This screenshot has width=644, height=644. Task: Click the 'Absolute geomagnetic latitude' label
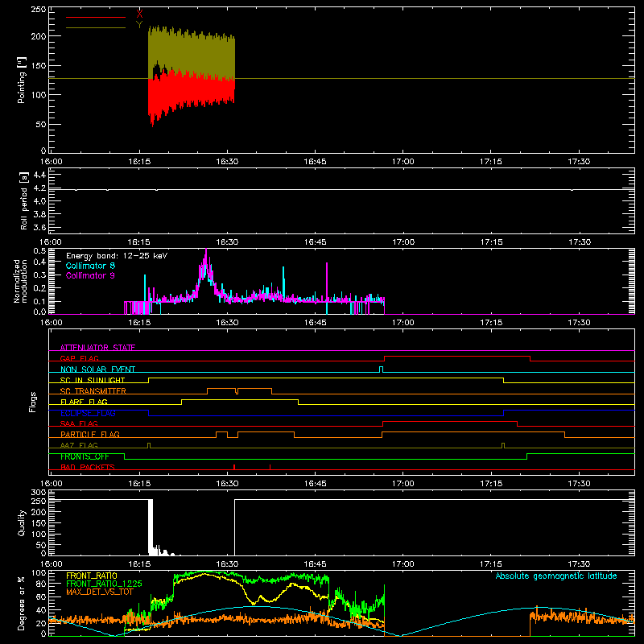click(556, 576)
